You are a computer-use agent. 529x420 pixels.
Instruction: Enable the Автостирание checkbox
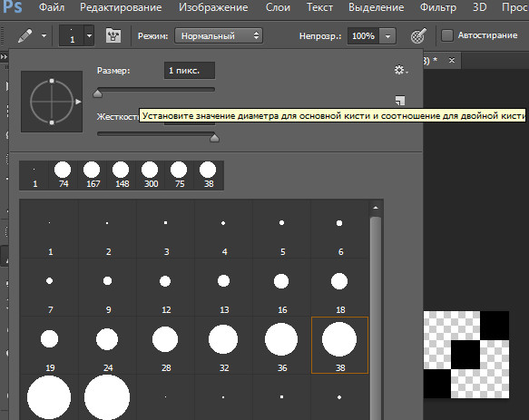click(447, 35)
